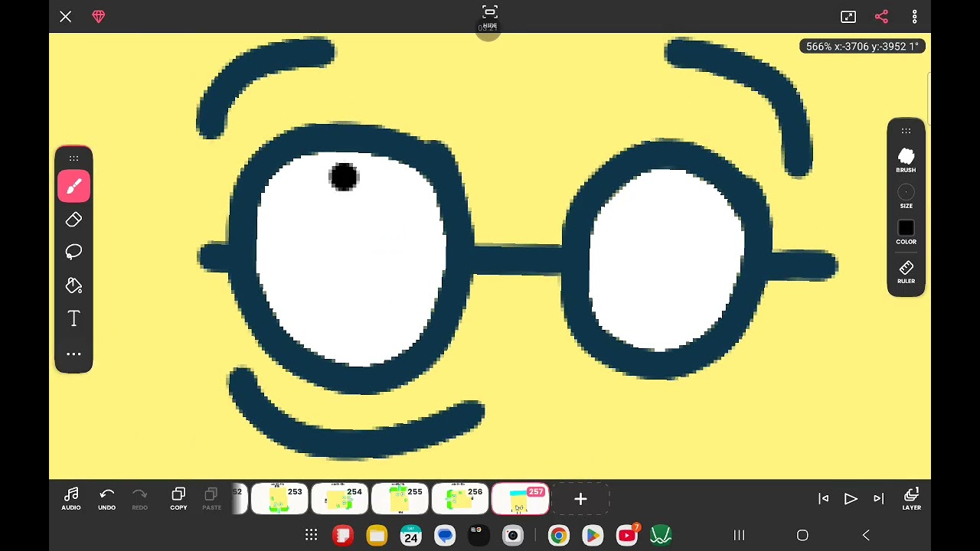The width and height of the screenshot is (980, 551).
Task: Grab the right panel drag handle
Action: point(906,131)
